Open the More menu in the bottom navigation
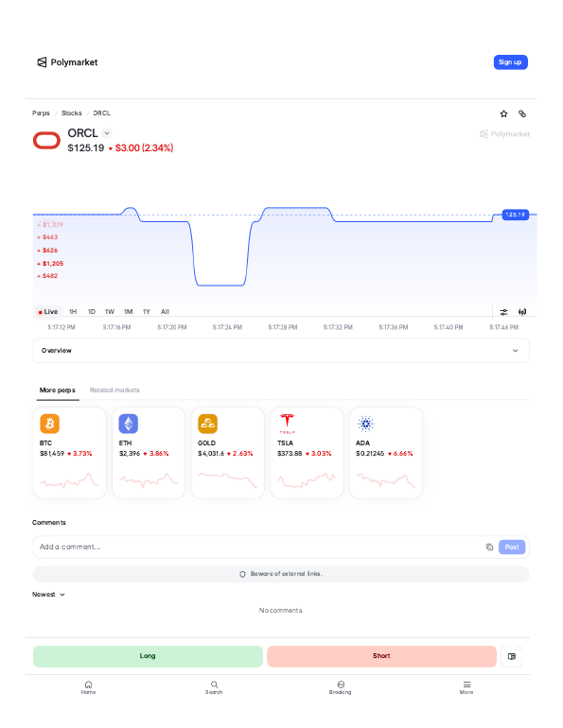 (466, 687)
